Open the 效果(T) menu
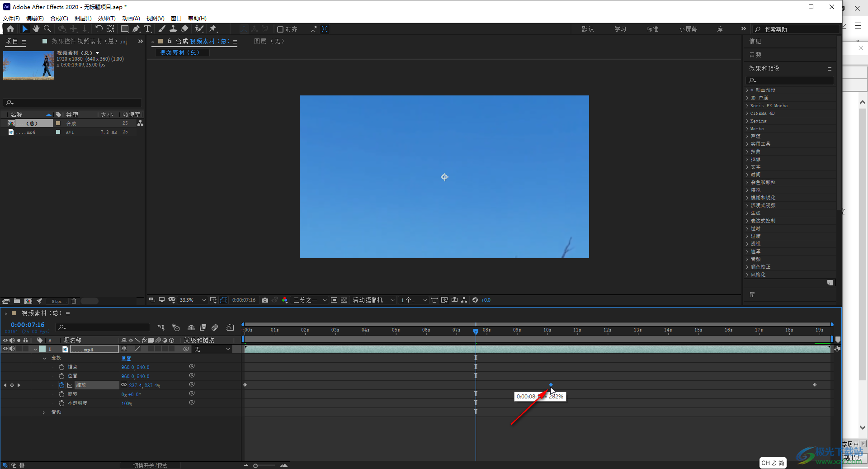The height and width of the screenshot is (469, 868). 107,19
